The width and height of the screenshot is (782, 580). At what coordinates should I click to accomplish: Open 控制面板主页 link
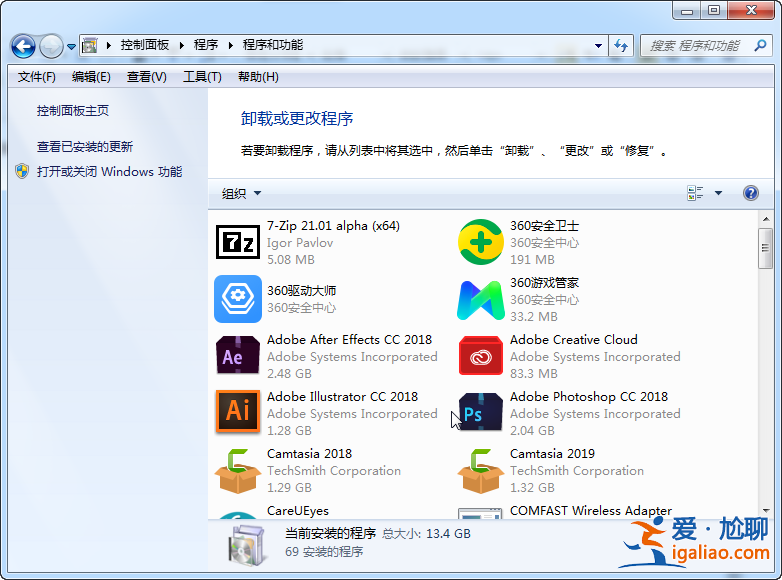pyautogui.click(x=73, y=111)
